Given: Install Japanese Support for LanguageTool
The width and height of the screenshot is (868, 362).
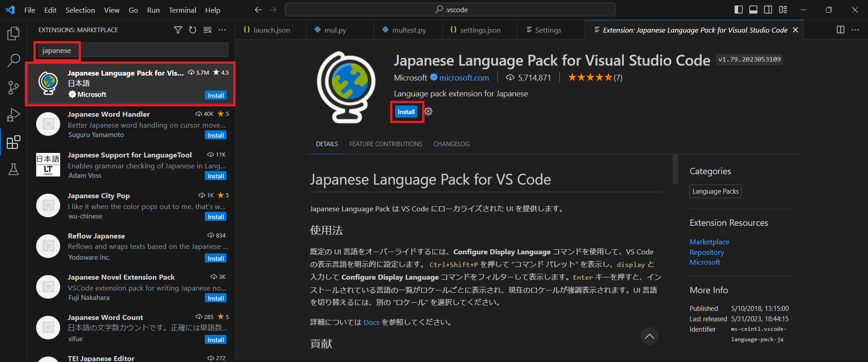Looking at the screenshot, I should [216, 176].
